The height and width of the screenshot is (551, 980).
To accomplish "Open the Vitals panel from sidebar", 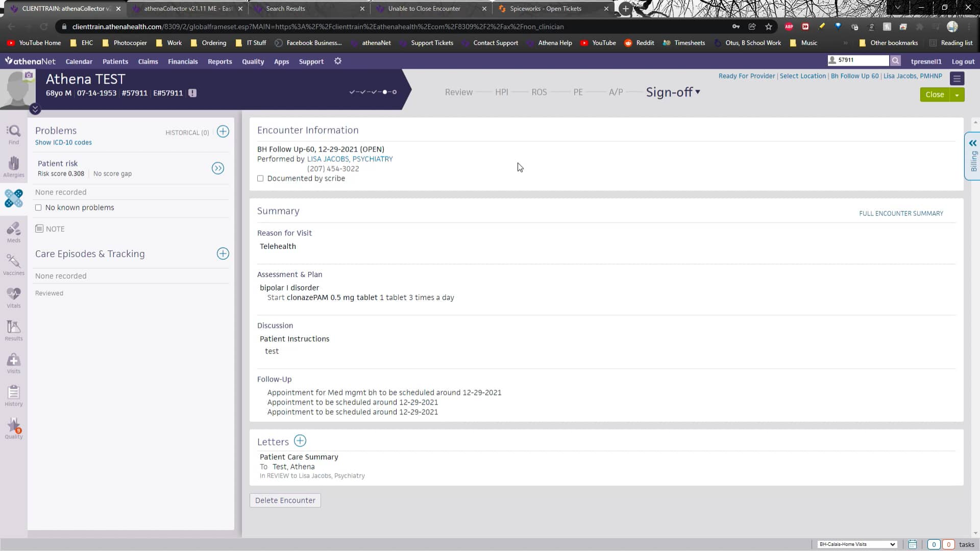I will [13, 297].
